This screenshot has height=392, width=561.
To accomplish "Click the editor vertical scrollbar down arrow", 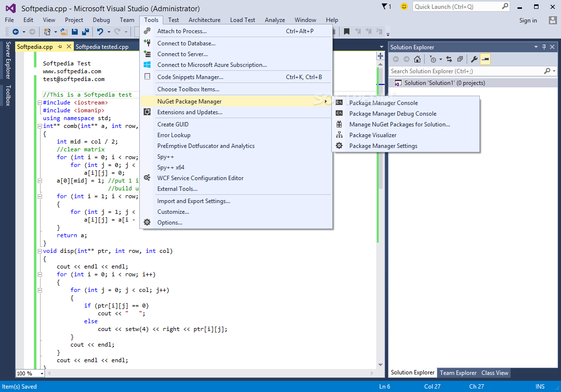I will pos(380,365).
